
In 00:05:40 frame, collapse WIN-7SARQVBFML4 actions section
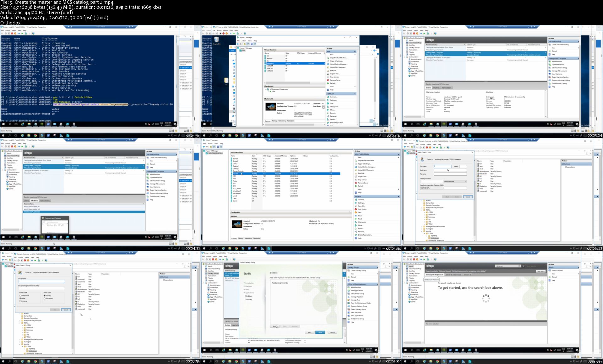pyautogui.click(x=399, y=154)
